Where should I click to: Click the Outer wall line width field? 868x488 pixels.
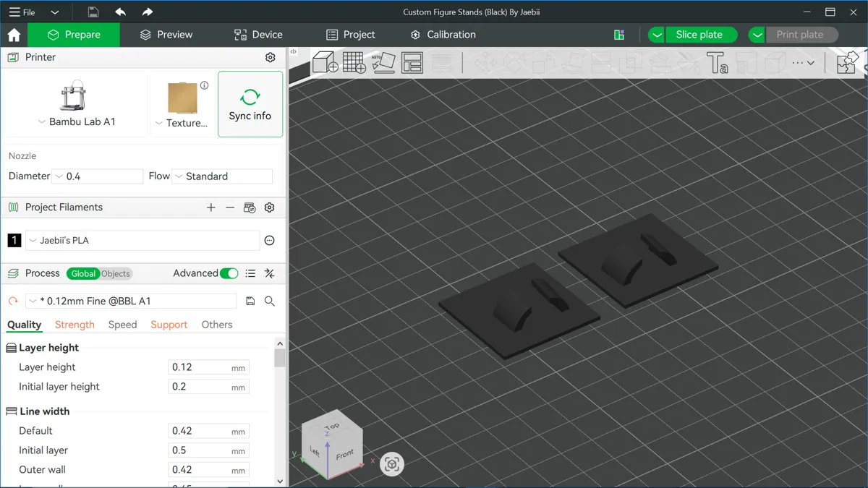coord(208,470)
